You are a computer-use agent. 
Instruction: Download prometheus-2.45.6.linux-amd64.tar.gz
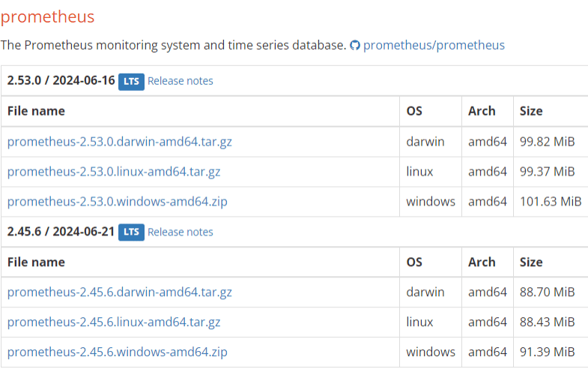(x=114, y=322)
